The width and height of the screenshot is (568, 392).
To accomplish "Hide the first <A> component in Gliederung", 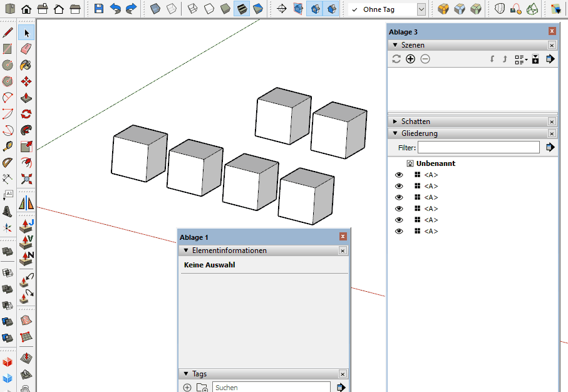I will pos(399,175).
